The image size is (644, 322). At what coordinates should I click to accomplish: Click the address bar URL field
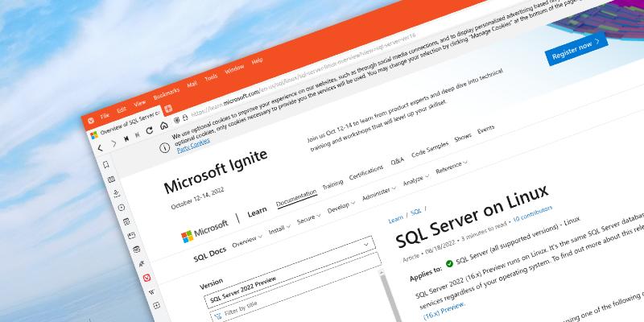click(x=304, y=76)
